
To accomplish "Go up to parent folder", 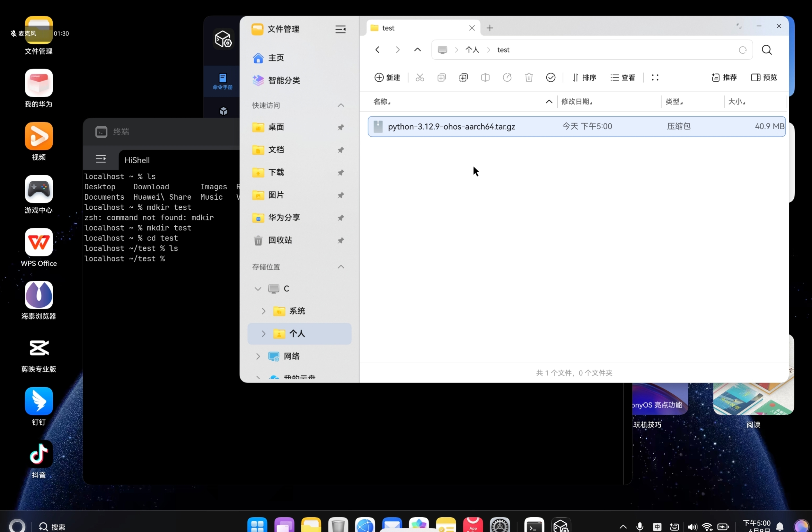I will coord(417,50).
